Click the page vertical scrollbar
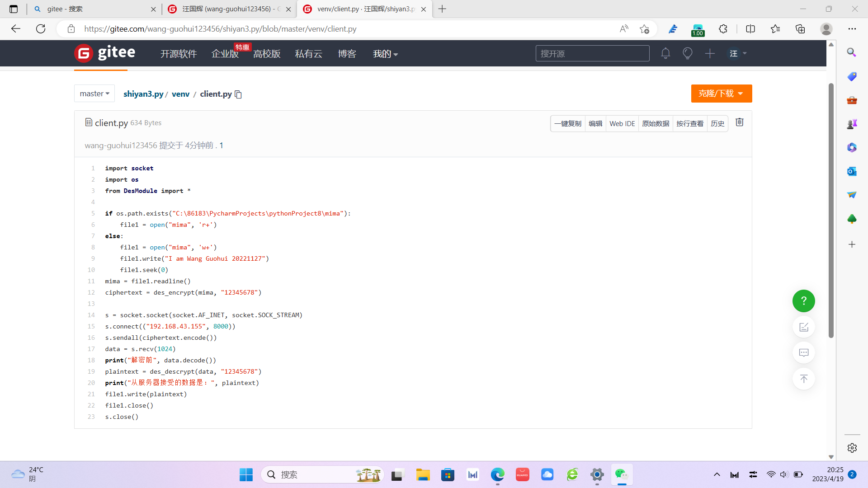Screen dimensions: 868x488 click(x=831, y=210)
